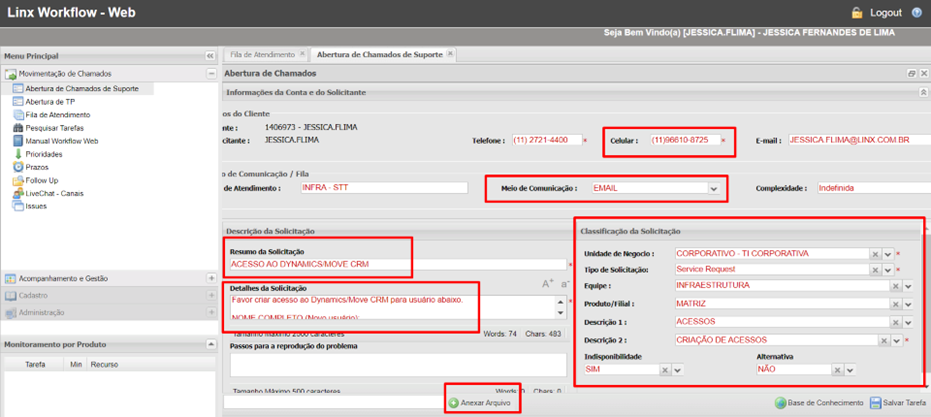Click the Recurso column header
931x417 pixels.
pos(104,364)
